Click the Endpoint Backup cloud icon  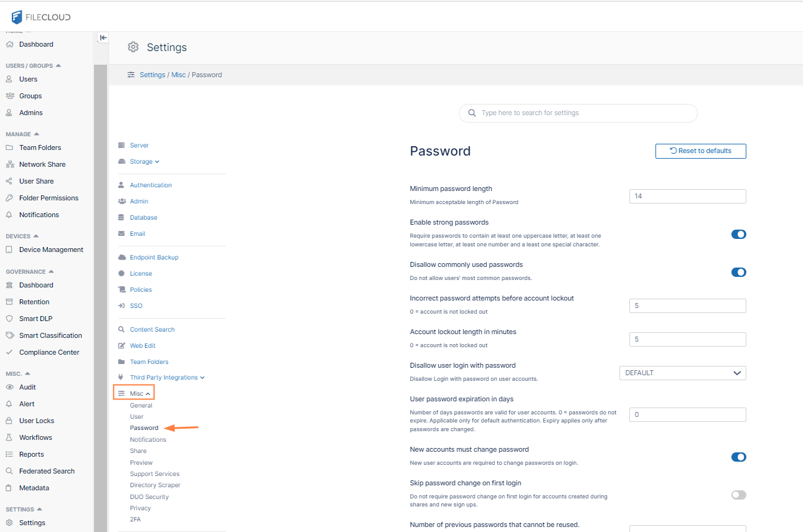click(x=121, y=257)
